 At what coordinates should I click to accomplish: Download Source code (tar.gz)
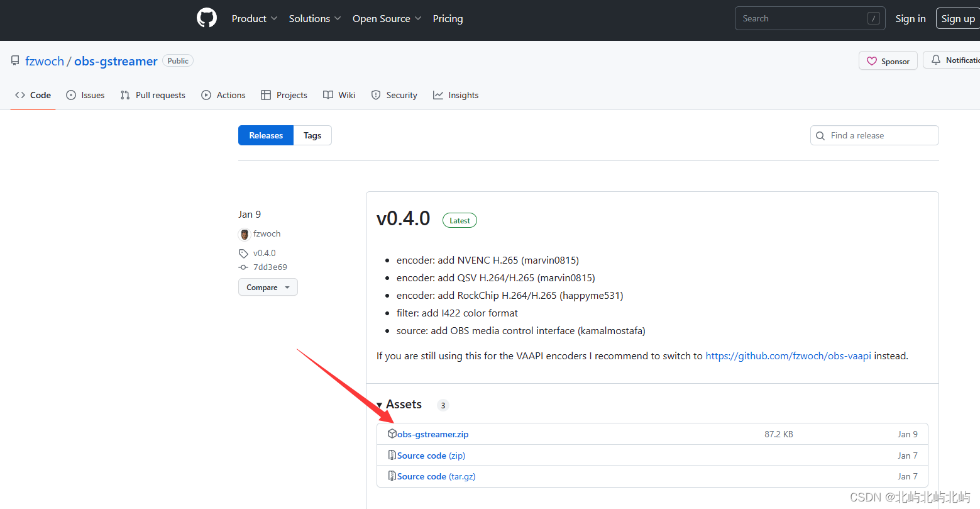436,476
